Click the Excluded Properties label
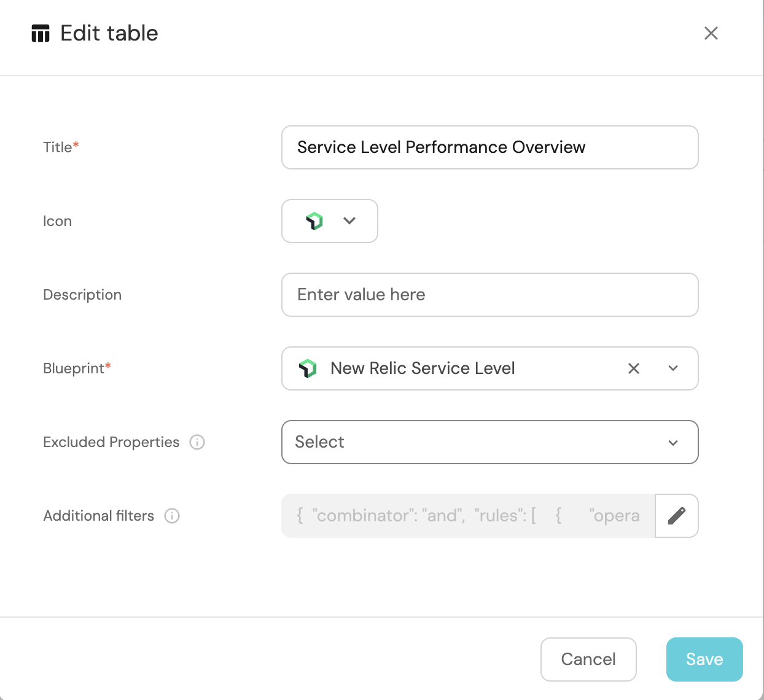764x700 pixels. click(x=111, y=442)
